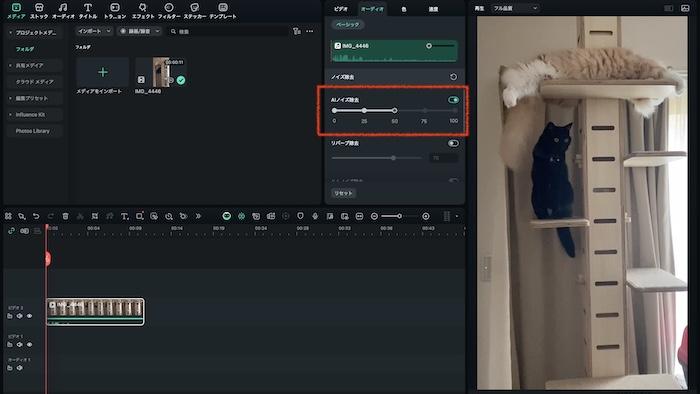Switch to the ビデオ properties tab
The height and width of the screenshot is (394, 700).
[x=341, y=9]
